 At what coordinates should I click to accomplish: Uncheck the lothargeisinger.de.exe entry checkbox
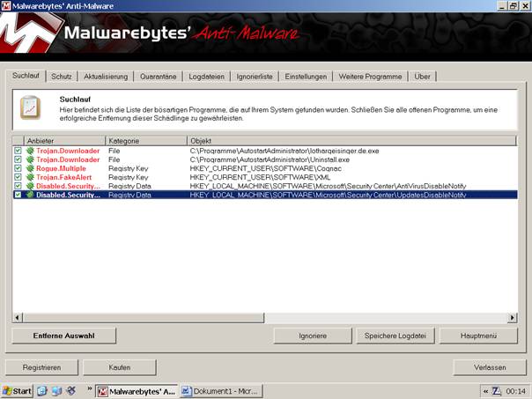pos(18,151)
